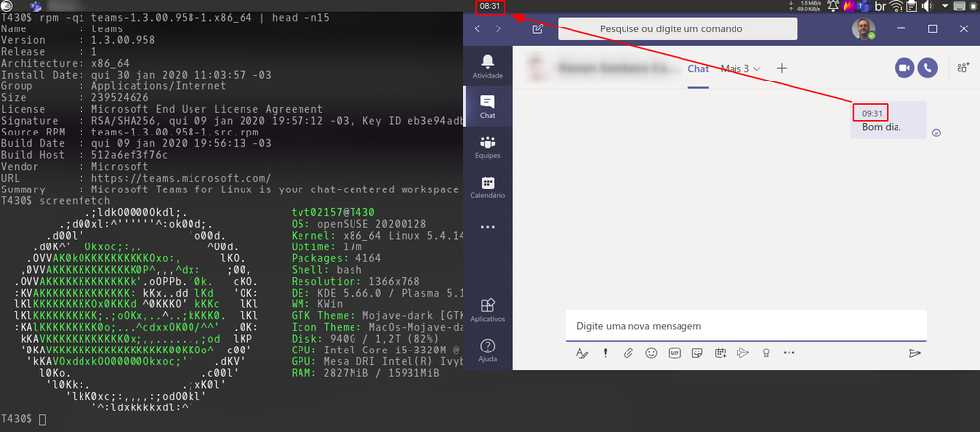Click the Shell: bash line in terminal
The width and height of the screenshot is (980, 432).
[326, 270]
